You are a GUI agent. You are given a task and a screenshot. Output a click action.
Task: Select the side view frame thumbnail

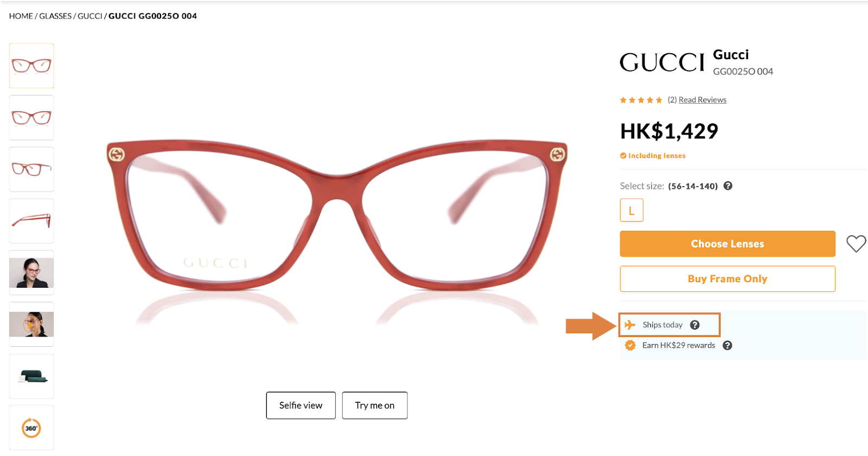pyautogui.click(x=31, y=221)
